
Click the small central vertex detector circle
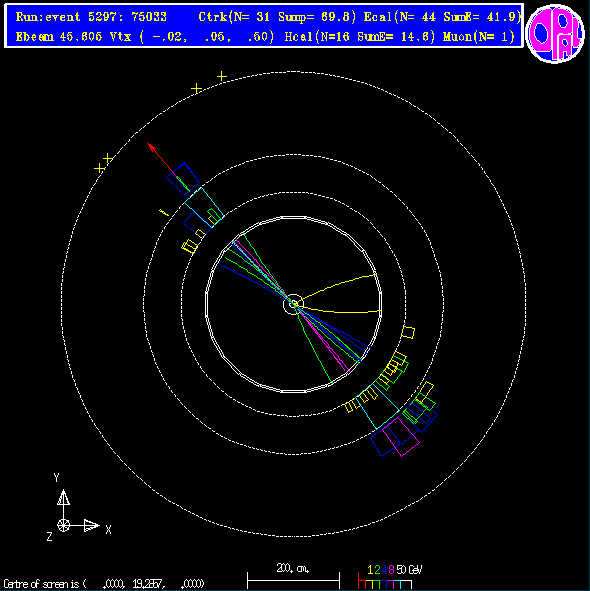point(293,304)
